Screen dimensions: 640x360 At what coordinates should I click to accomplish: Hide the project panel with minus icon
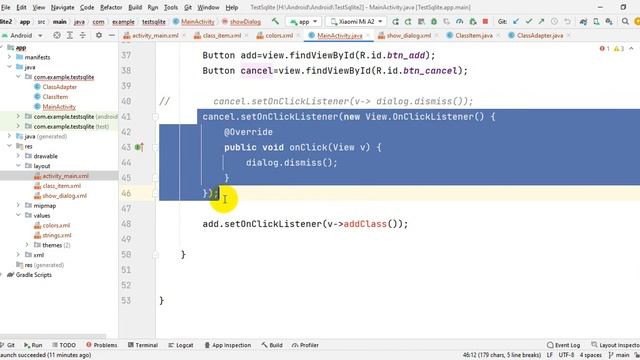point(111,36)
